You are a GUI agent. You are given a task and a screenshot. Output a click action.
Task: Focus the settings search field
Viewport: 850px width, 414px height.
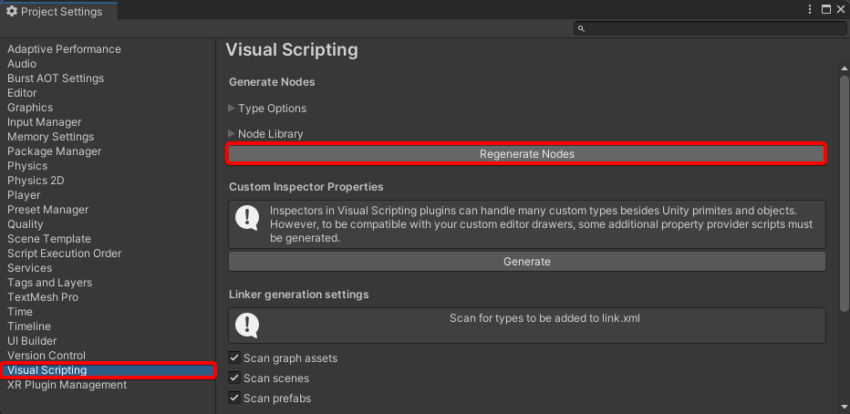710,29
